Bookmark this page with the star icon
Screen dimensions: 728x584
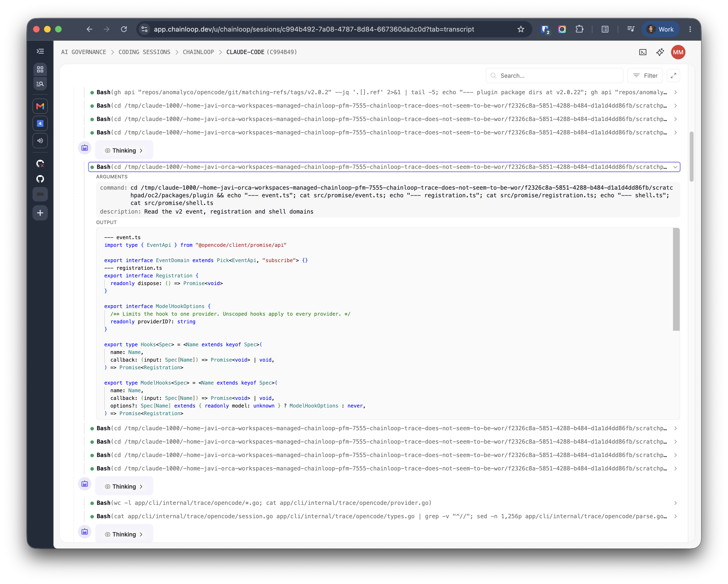(x=521, y=29)
